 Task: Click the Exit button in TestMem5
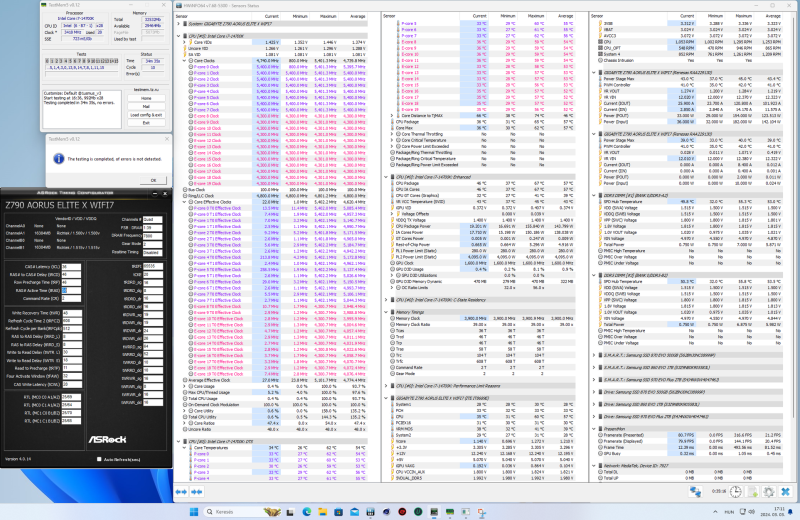coord(146,123)
